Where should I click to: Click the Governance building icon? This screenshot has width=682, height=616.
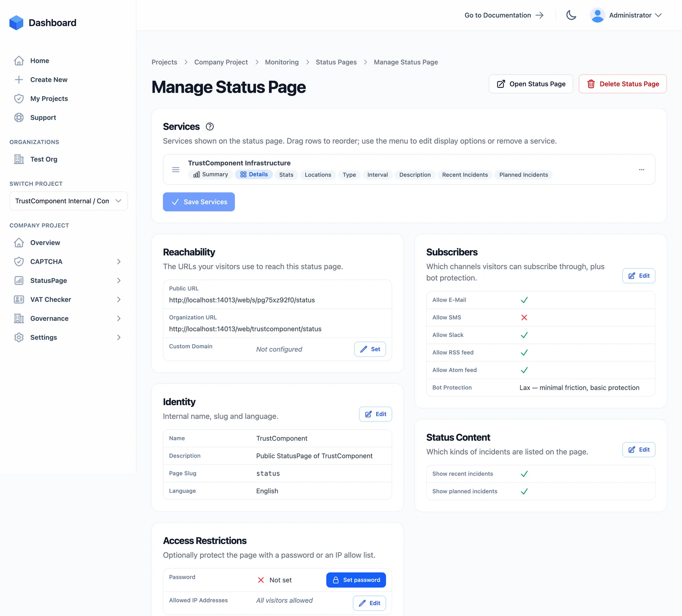(19, 318)
